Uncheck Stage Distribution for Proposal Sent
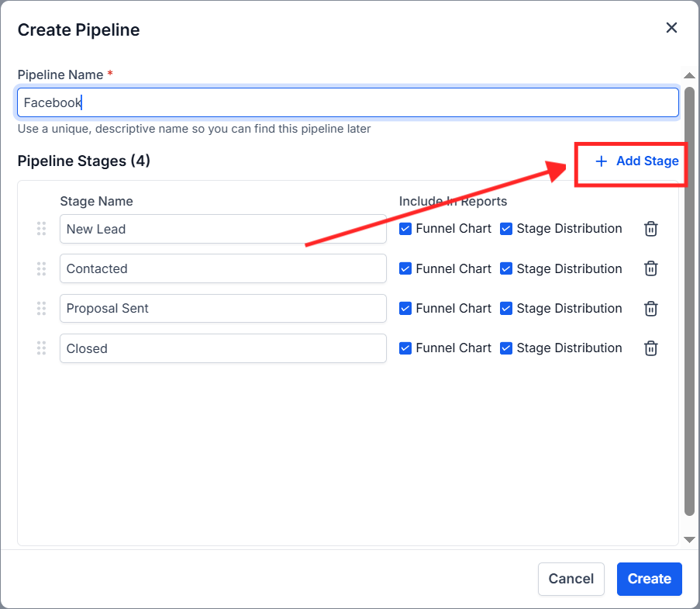 point(506,308)
